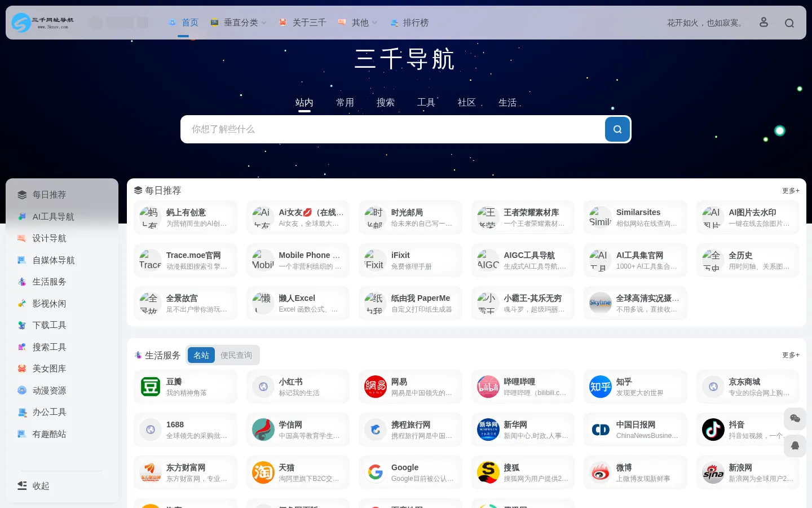Open the 中国日报网 site icon
Screen dimensions: 812x508
[x=601, y=430]
